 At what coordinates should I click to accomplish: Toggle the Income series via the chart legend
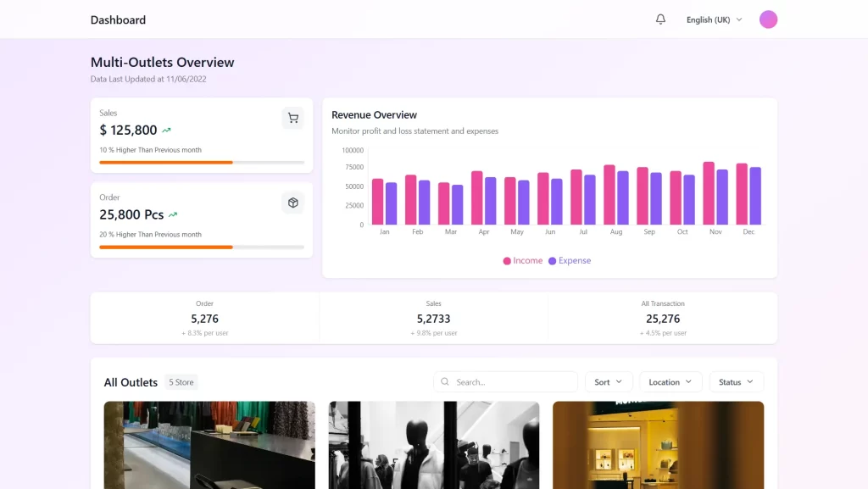coord(523,260)
